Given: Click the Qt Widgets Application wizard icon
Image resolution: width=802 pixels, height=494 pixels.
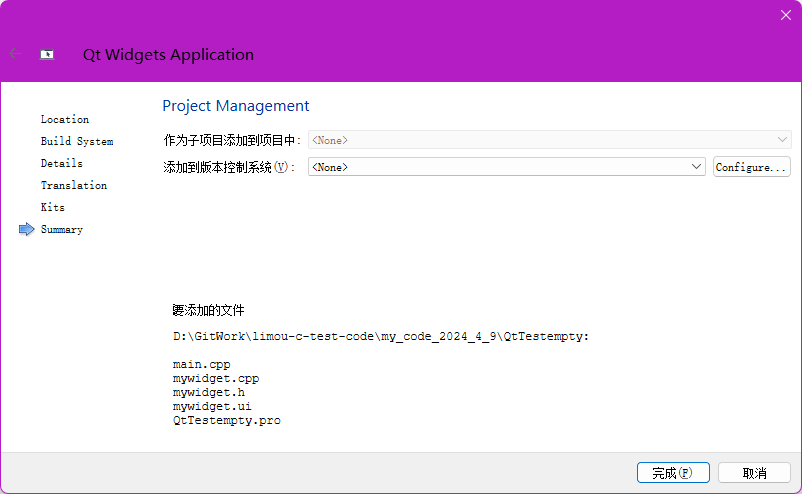Looking at the screenshot, I should pyautogui.click(x=47, y=55).
